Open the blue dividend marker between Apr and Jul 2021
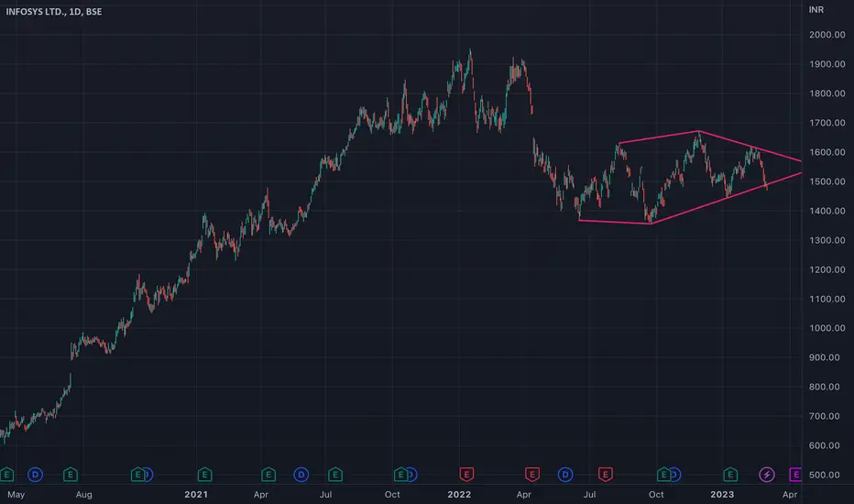Screen dimensions: 854x504 301,475
